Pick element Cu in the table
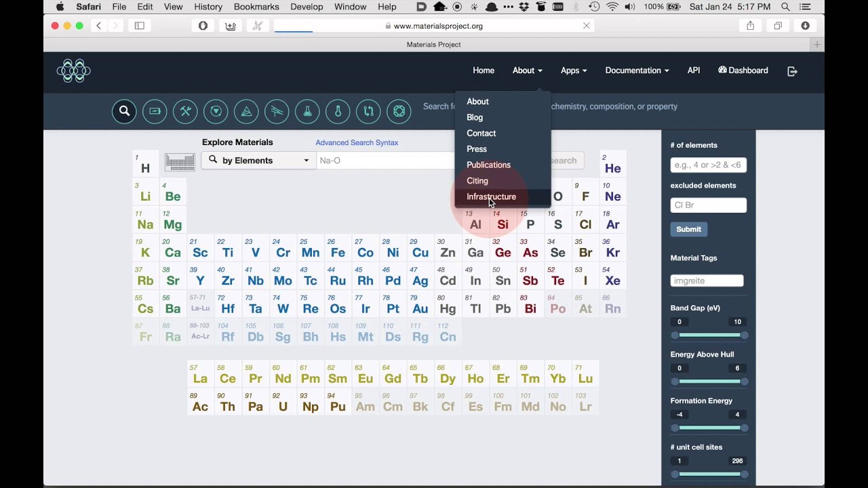The image size is (868, 488). (420, 248)
